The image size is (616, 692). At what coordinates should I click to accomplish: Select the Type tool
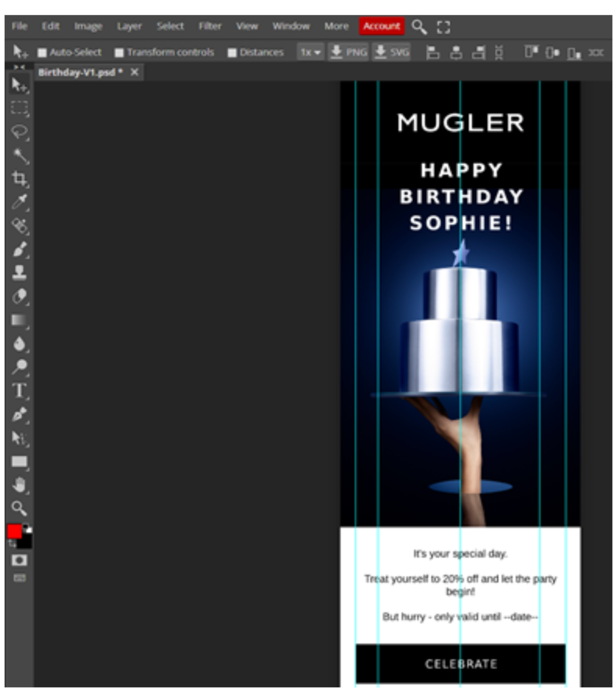click(x=19, y=390)
